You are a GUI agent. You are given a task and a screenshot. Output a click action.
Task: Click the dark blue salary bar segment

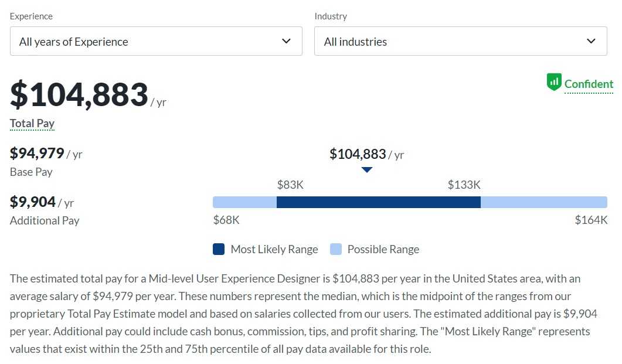(378, 202)
